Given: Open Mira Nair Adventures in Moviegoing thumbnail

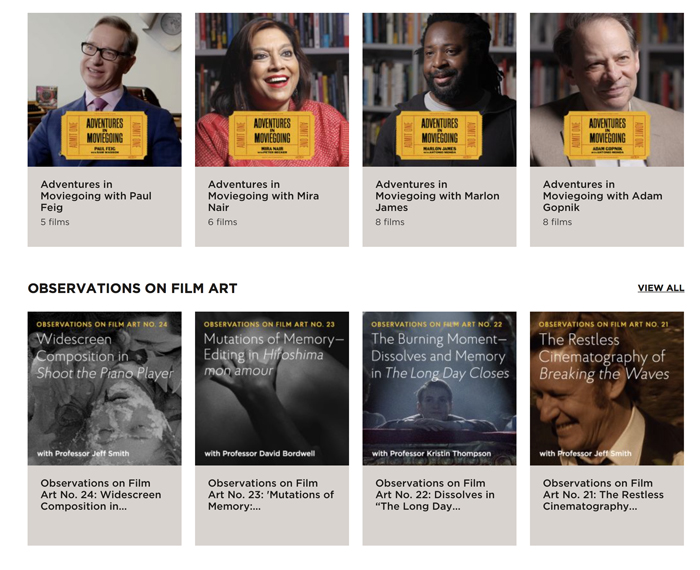Looking at the screenshot, I should 272,89.
